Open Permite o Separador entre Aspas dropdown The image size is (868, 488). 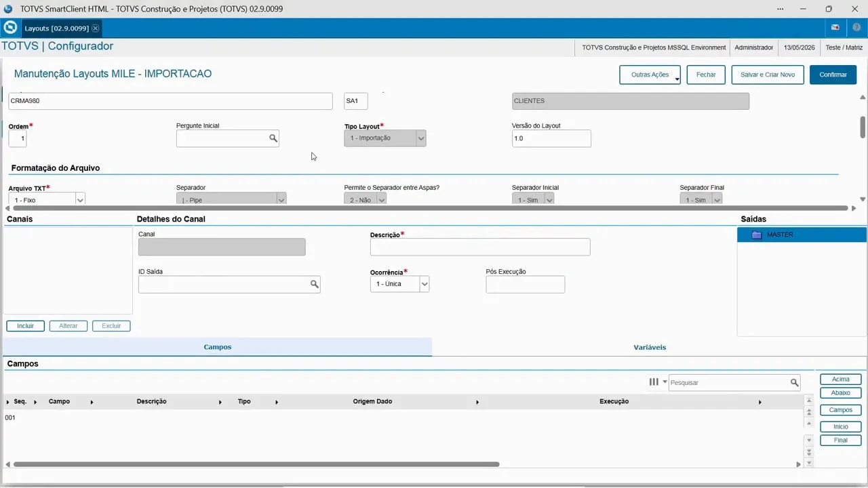click(x=382, y=200)
